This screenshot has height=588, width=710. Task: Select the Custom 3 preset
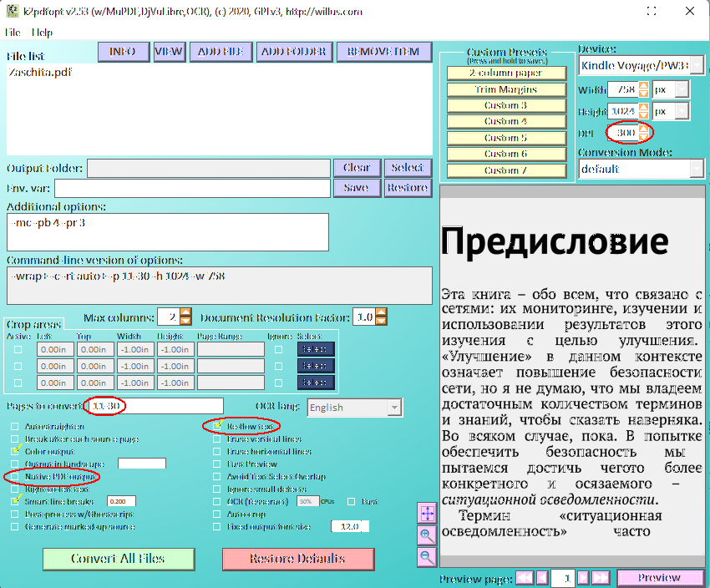[x=506, y=105]
